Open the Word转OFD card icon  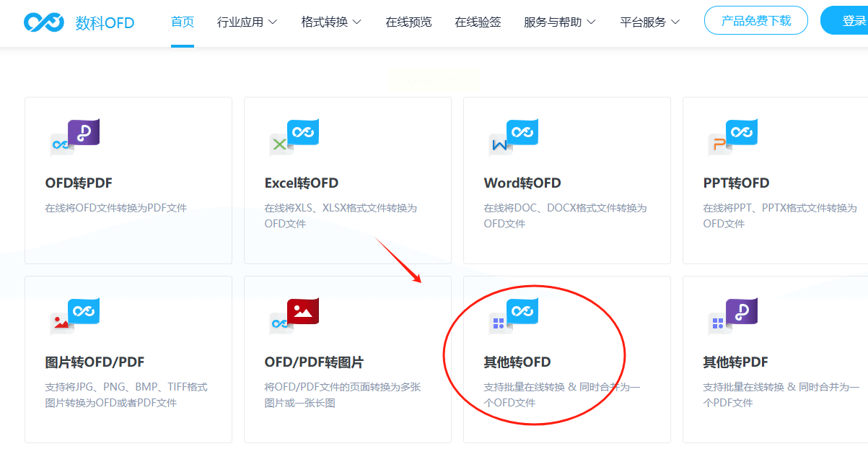point(513,137)
